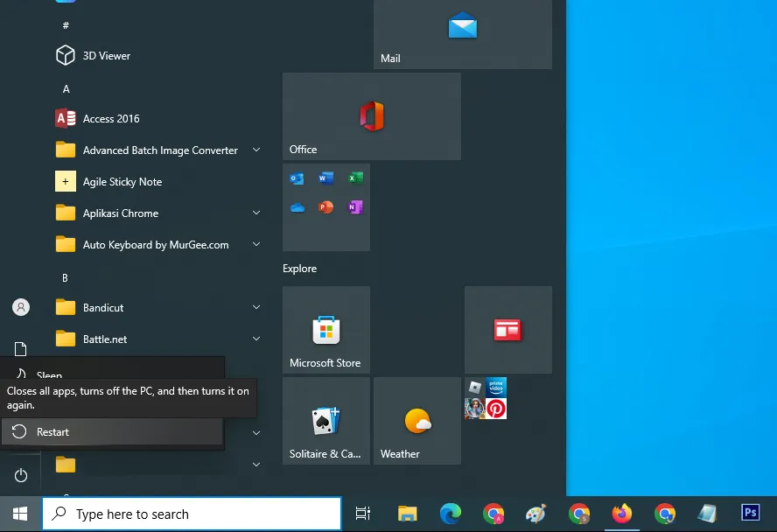Open the game tile with woman portrait
The width and height of the screenshot is (777, 532).
[475, 409]
